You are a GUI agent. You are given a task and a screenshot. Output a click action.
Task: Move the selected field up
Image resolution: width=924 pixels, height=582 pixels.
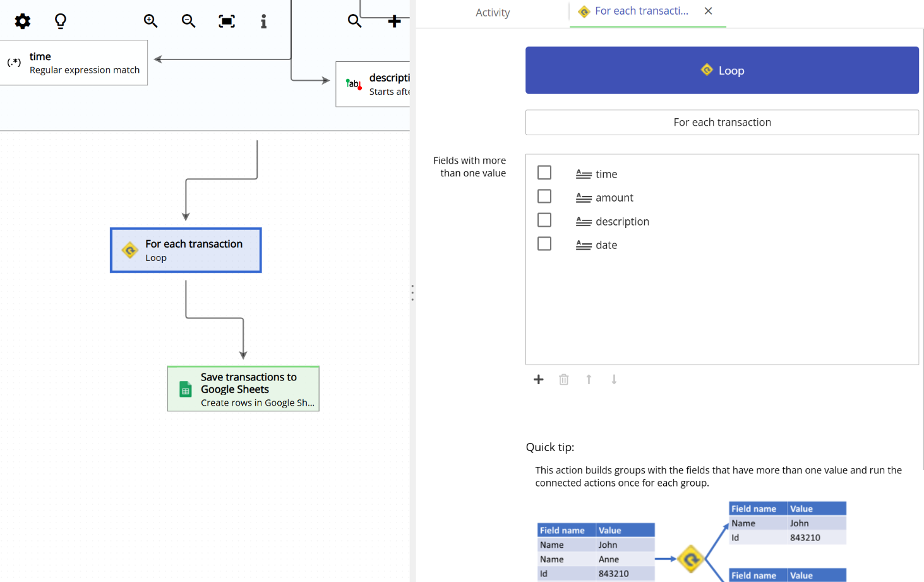[589, 379]
